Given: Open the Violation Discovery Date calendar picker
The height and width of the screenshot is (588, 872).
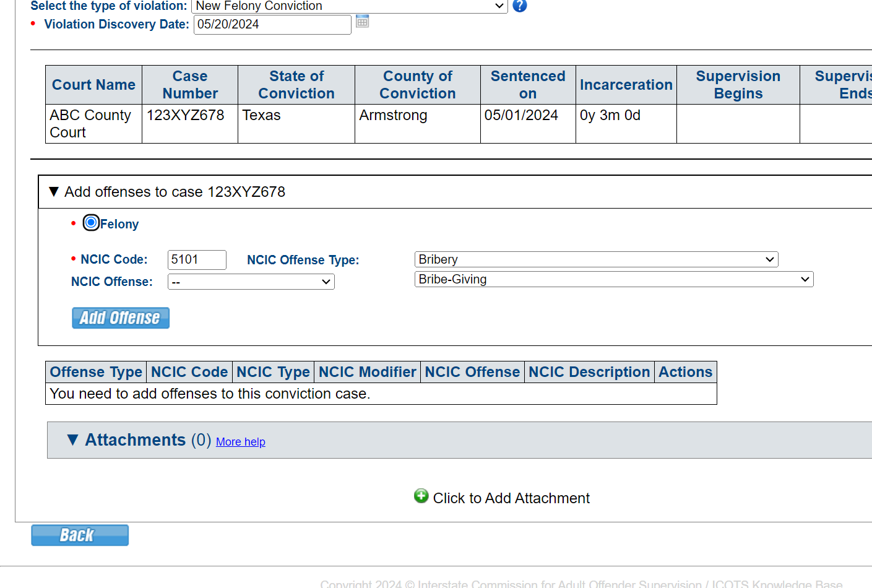Looking at the screenshot, I should [363, 22].
